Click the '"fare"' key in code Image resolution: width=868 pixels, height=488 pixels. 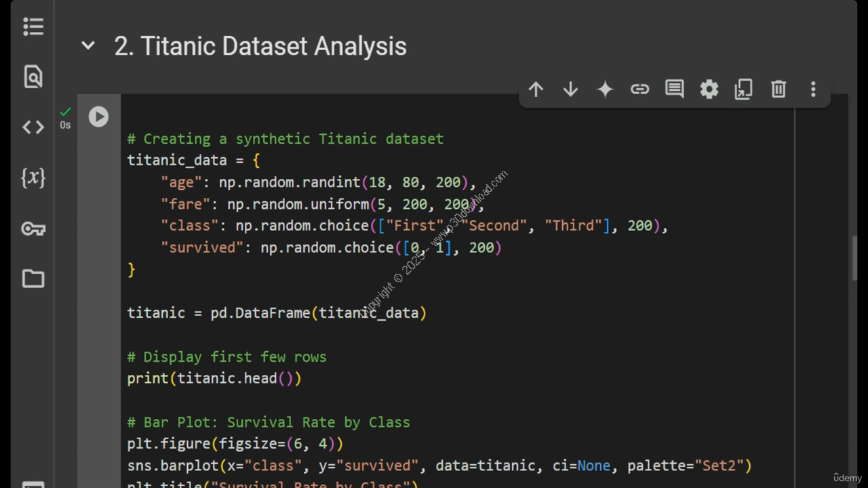(185, 204)
